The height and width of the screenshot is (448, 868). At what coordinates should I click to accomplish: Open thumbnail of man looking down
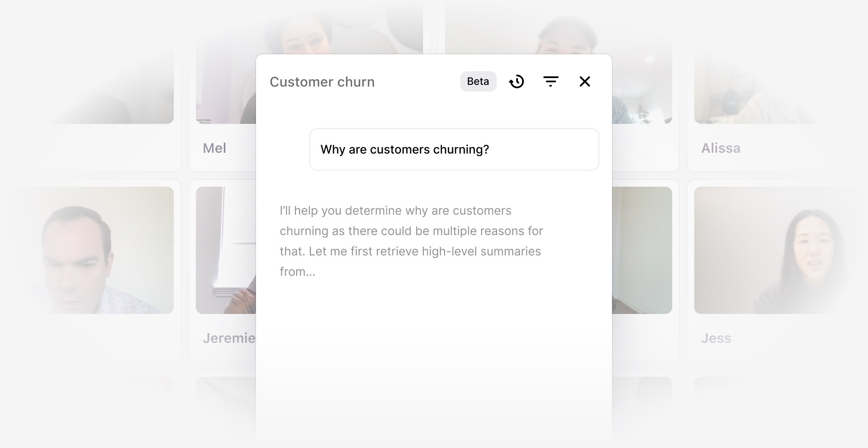(x=87, y=250)
